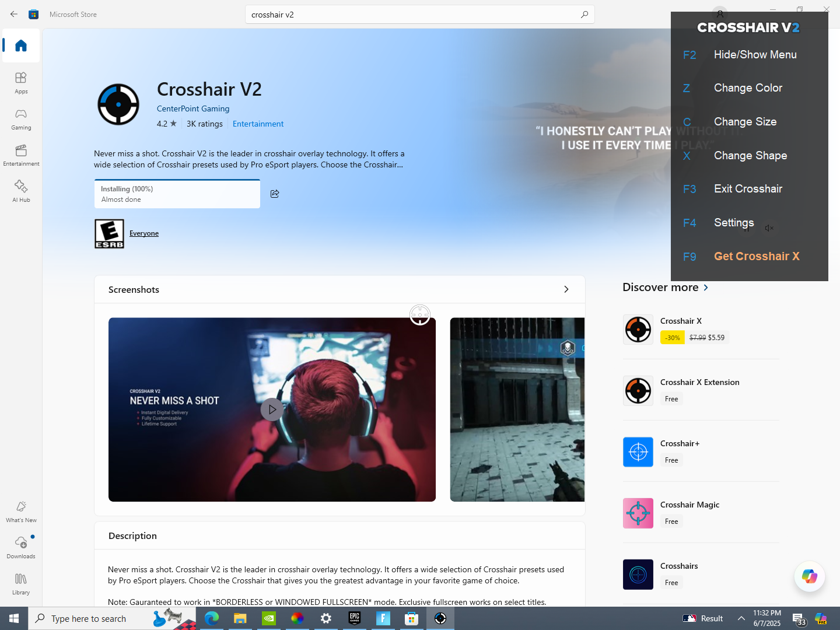The width and height of the screenshot is (840, 630).
Task: Click the Discover more heading
Action: [x=660, y=287]
